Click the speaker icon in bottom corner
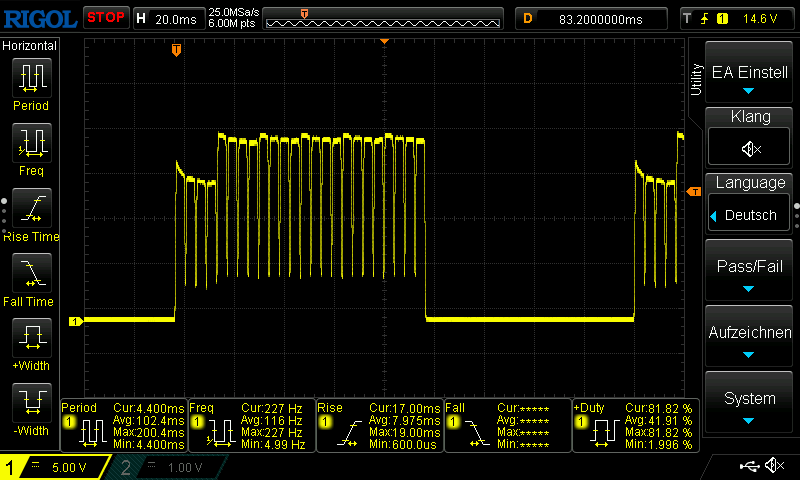 [774, 466]
